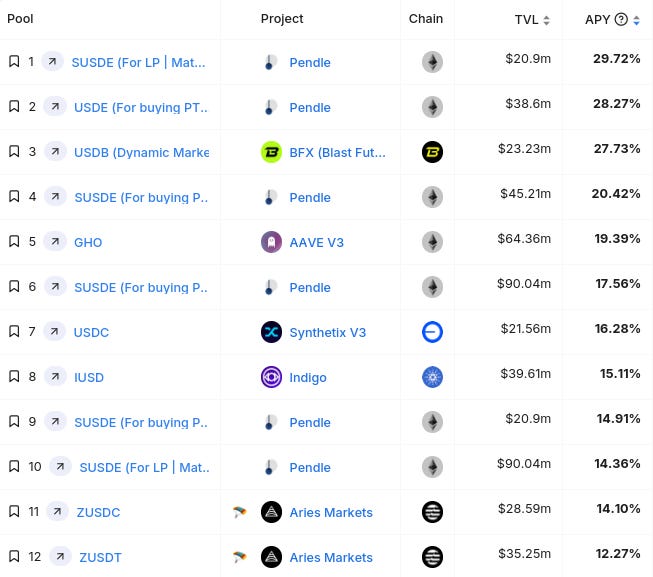Click the airdrop parachute icon in ZUSDC row
The width and height of the screenshot is (653, 577).
click(239, 512)
